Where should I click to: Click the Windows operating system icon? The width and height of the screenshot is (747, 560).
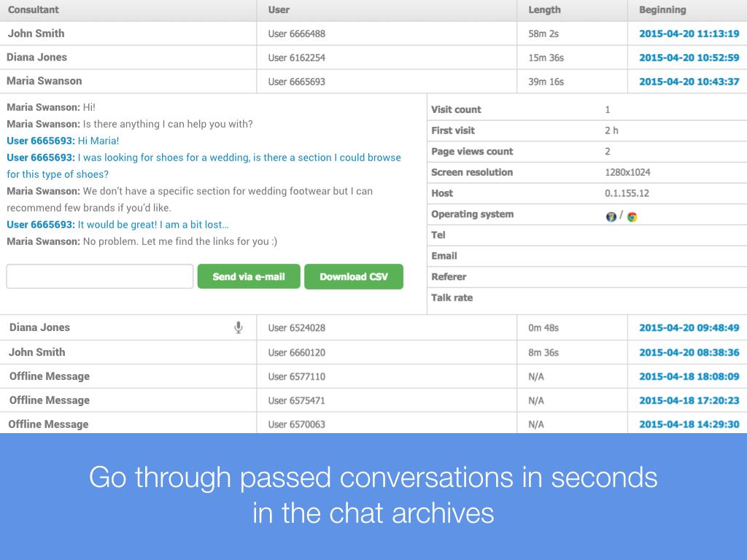coord(611,217)
